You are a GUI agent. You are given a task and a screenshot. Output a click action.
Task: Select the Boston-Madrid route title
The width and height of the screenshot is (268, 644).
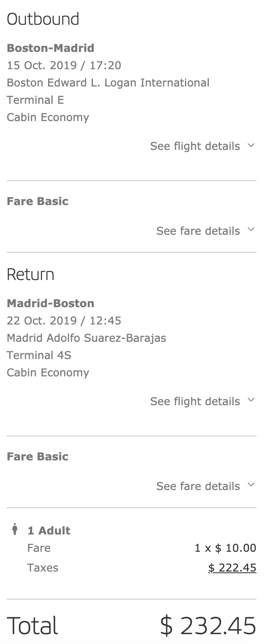51,48
